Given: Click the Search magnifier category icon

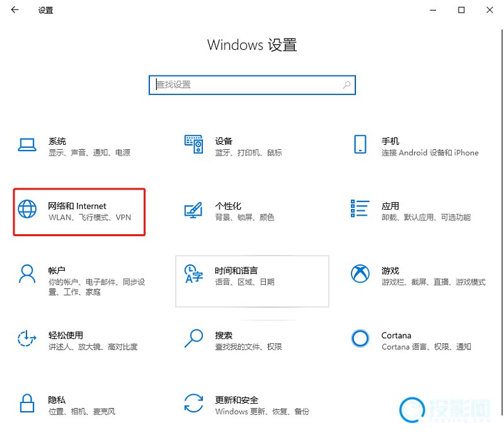Looking at the screenshot, I should click(193, 338).
